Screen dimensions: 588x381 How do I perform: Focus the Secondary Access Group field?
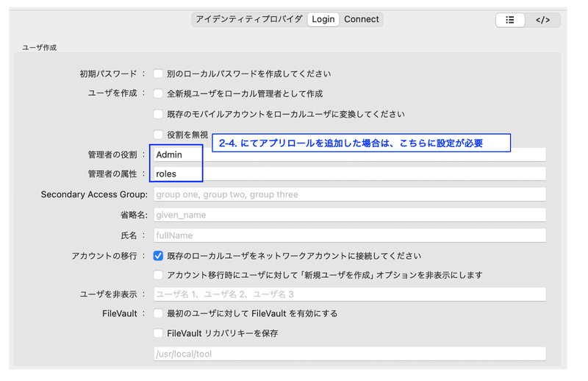(350, 194)
